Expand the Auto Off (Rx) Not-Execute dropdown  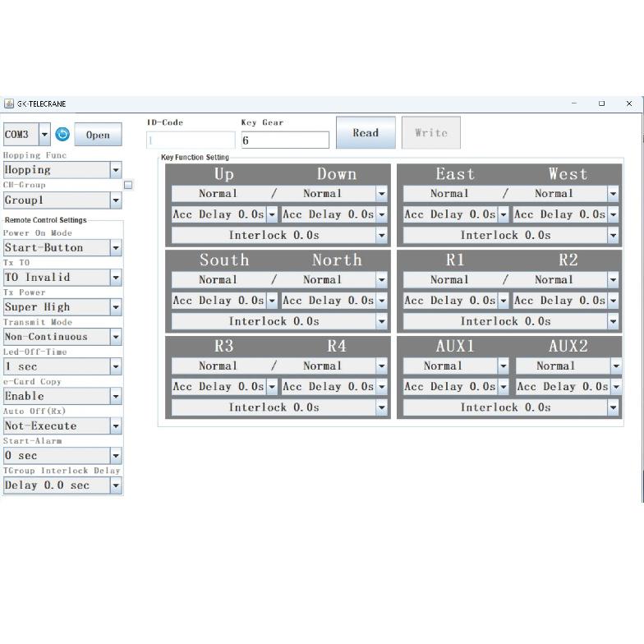tap(62, 425)
